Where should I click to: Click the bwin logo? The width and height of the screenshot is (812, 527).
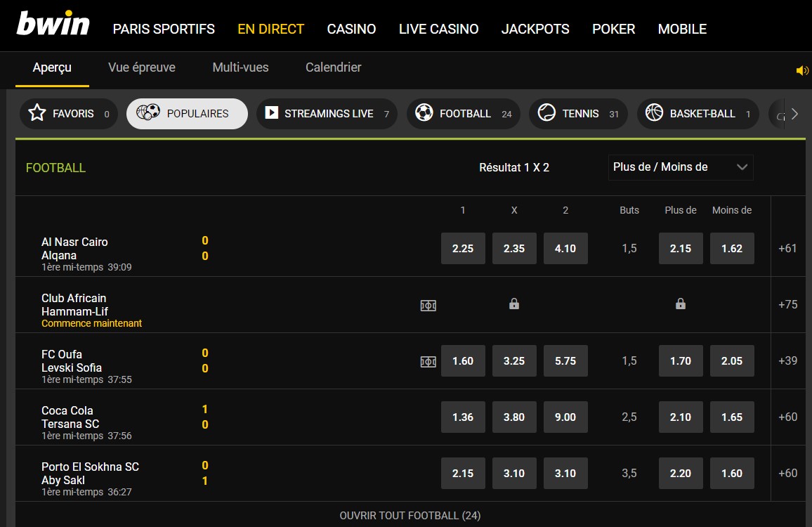[x=53, y=23]
